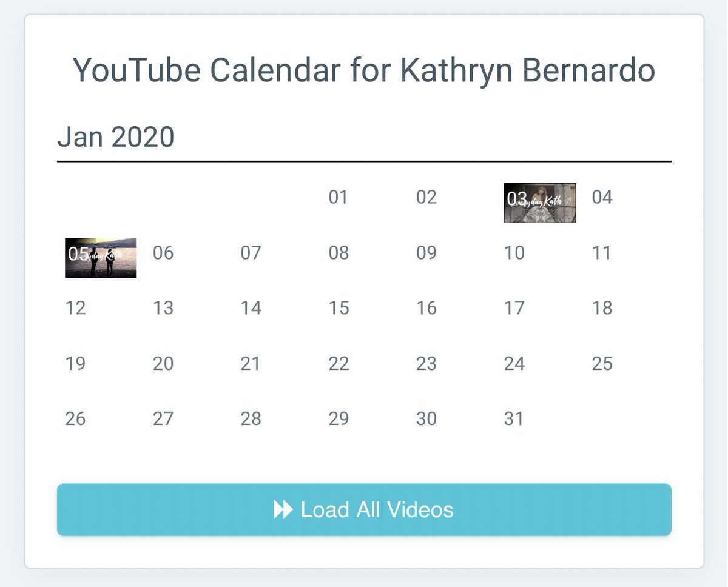Click the Load All Videos button
This screenshot has height=587, width=728.
pyautogui.click(x=364, y=509)
